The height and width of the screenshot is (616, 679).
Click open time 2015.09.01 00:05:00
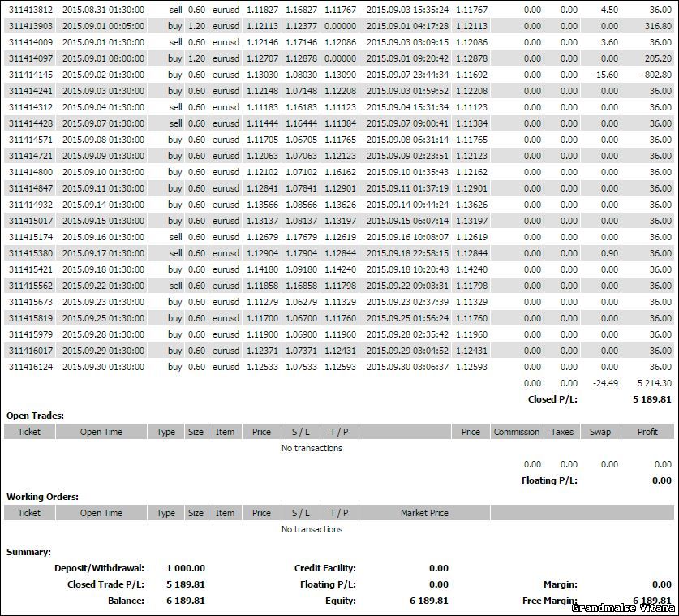[x=104, y=26]
